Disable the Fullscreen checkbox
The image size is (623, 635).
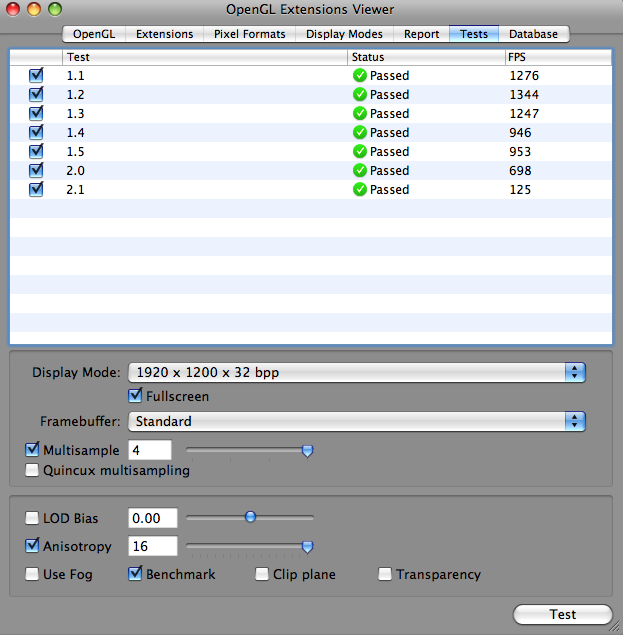pyautogui.click(x=135, y=396)
